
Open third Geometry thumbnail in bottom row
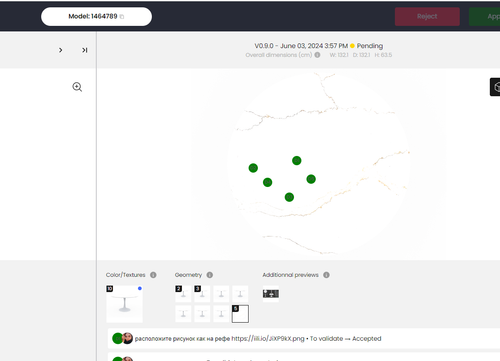(221, 314)
